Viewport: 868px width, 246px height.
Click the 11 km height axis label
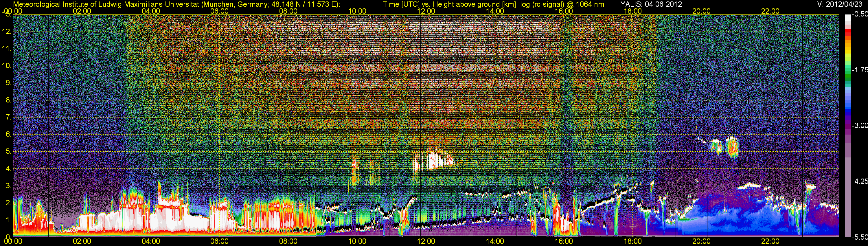point(7,49)
